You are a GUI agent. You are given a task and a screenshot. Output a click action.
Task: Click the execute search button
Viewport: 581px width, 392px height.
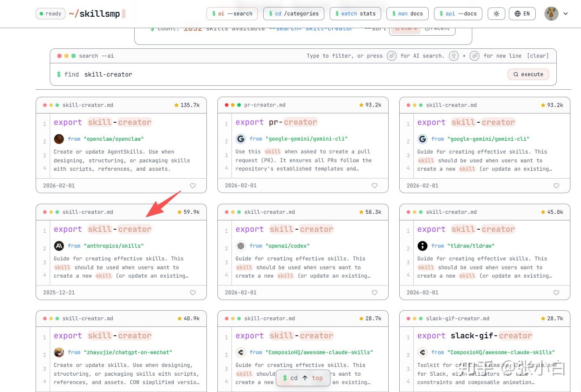point(528,74)
